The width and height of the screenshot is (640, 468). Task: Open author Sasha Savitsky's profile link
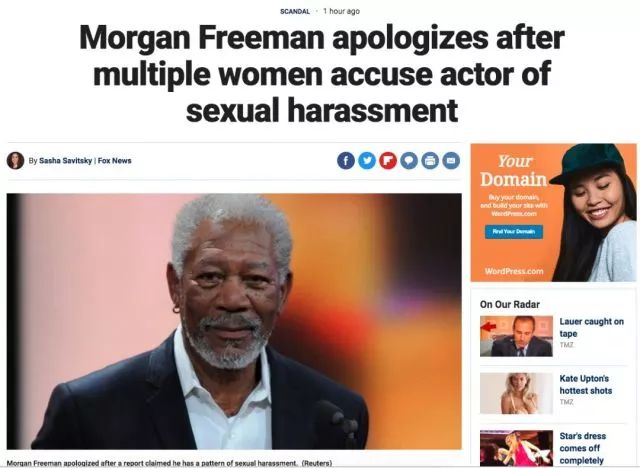pos(65,161)
